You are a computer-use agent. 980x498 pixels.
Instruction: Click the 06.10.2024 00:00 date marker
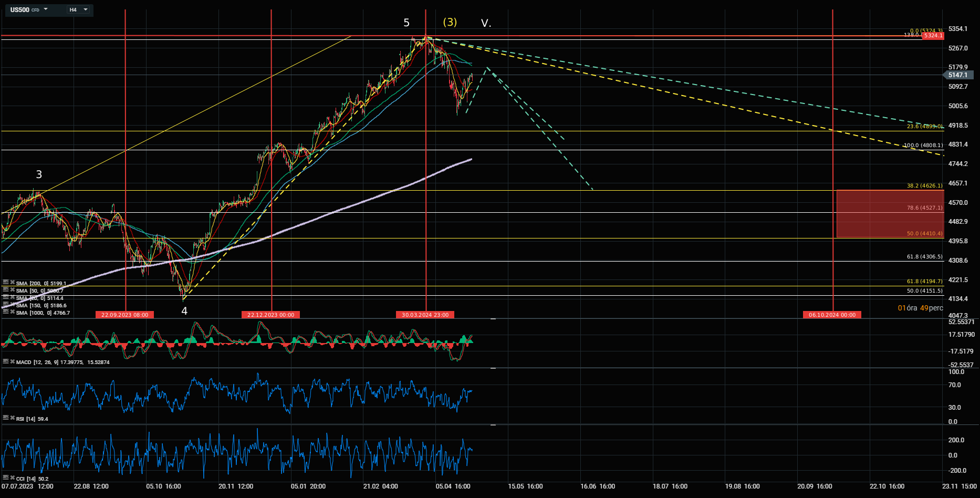[x=832, y=315]
